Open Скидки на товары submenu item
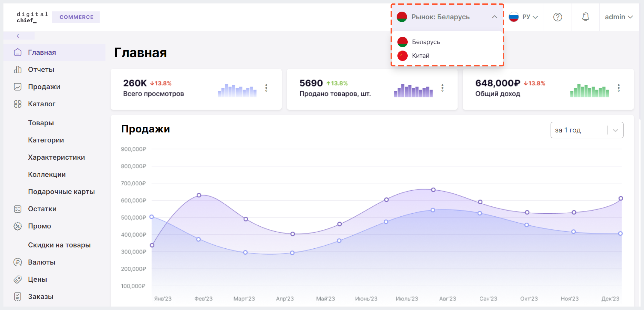Viewport: 644px width, 310px height. point(59,245)
